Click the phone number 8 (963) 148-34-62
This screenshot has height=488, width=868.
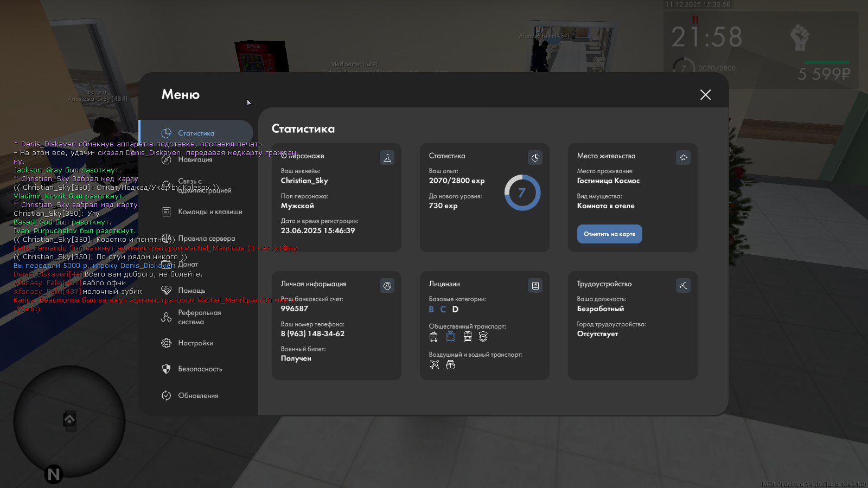[312, 333]
